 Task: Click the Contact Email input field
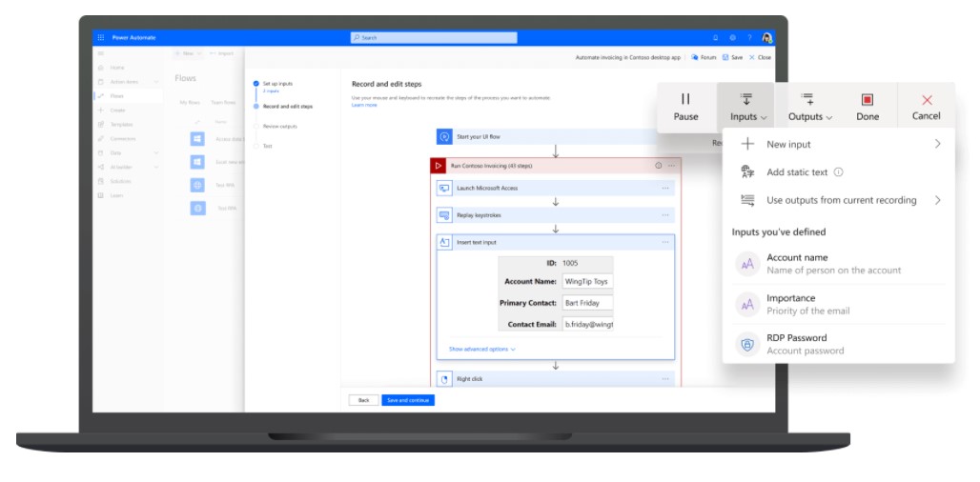[587, 324]
